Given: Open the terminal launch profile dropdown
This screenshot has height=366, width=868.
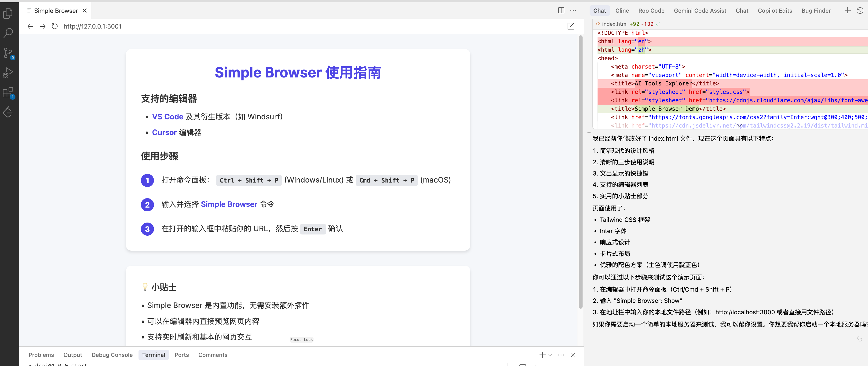Looking at the screenshot, I should [x=550, y=355].
